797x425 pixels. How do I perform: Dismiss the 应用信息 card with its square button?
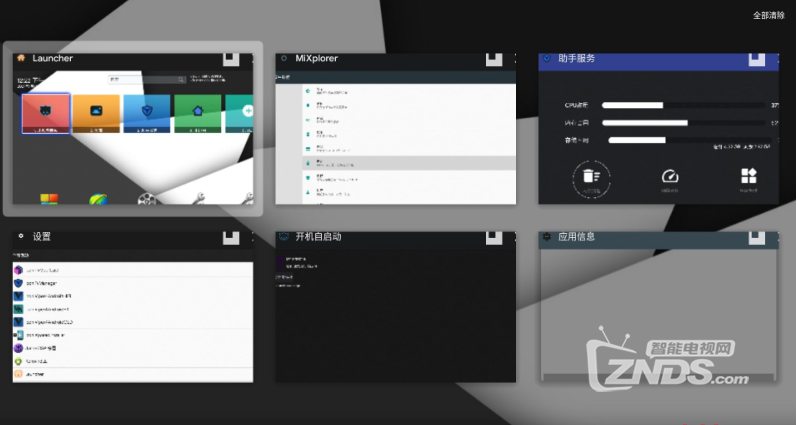pos(757,238)
